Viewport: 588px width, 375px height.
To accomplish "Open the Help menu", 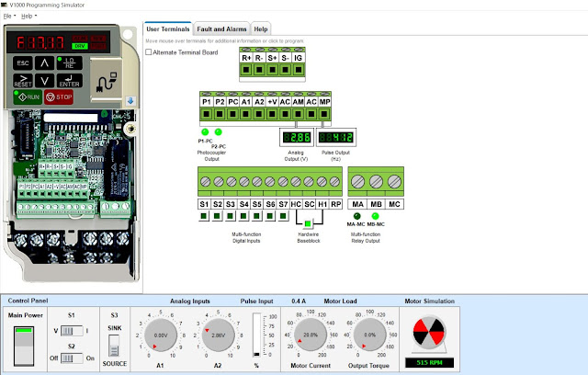I will (28, 17).
